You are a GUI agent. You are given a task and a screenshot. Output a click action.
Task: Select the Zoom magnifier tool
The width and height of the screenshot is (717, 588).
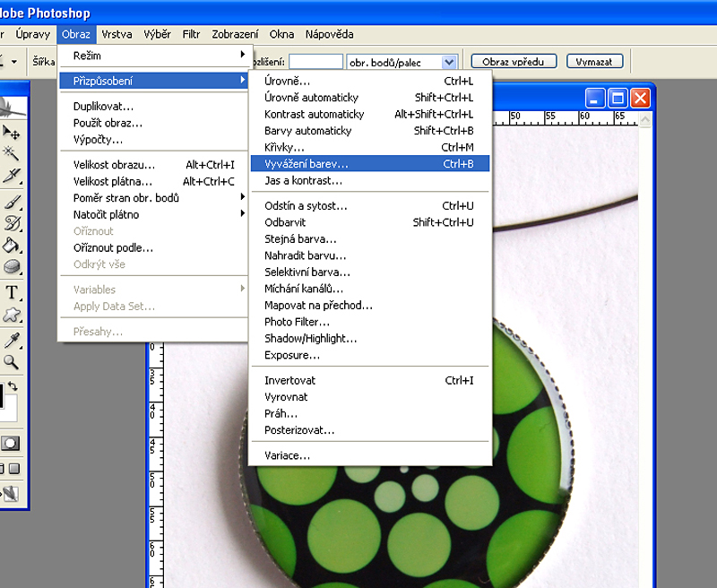[x=12, y=362]
